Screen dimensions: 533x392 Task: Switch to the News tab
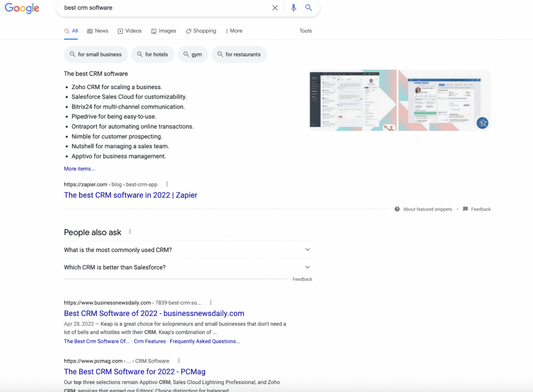pos(98,31)
